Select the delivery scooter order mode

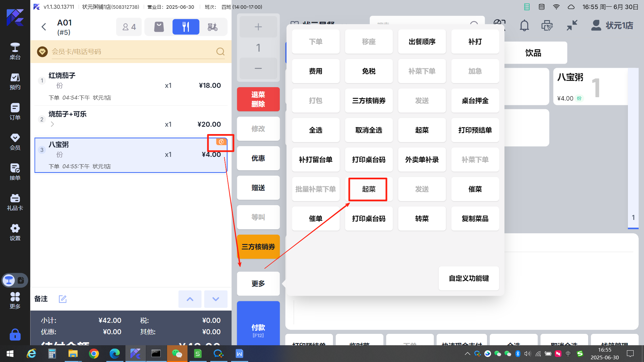[213, 27]
